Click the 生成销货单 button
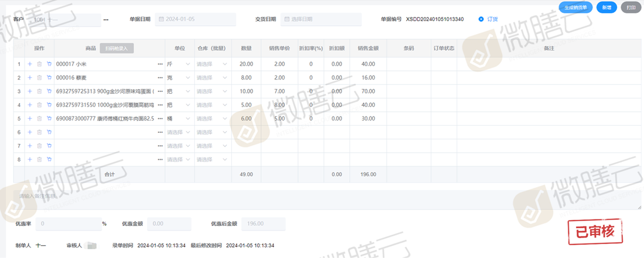The width and height of the screenshot is (644, 258). click(576, 8)
